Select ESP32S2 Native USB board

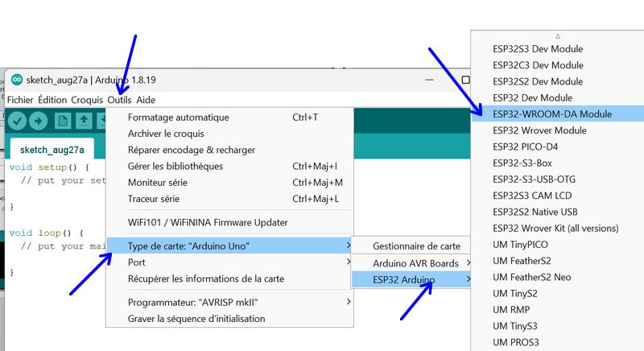558,212
